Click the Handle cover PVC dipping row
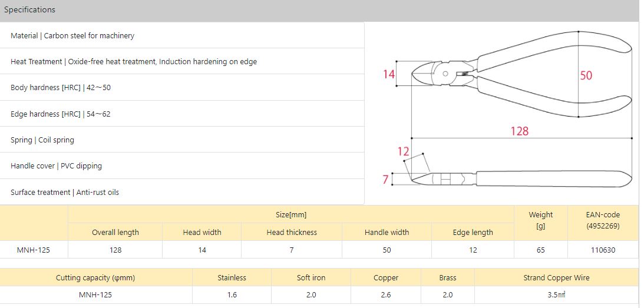The height and width of the screenshot is (308, 644). (56, 166)
